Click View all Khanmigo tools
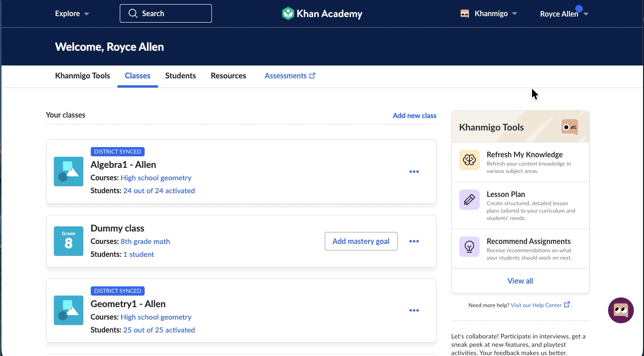The image size is (644, 356). (x=521, y=281)
